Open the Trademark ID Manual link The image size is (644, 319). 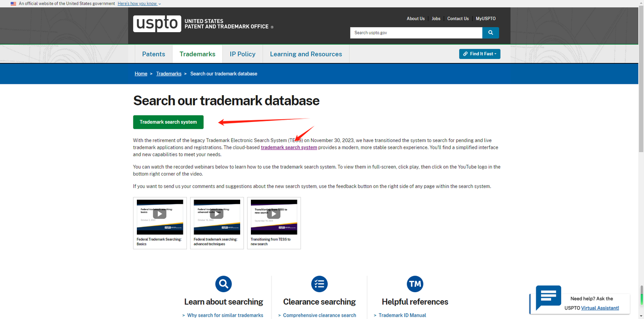(402, 315)
